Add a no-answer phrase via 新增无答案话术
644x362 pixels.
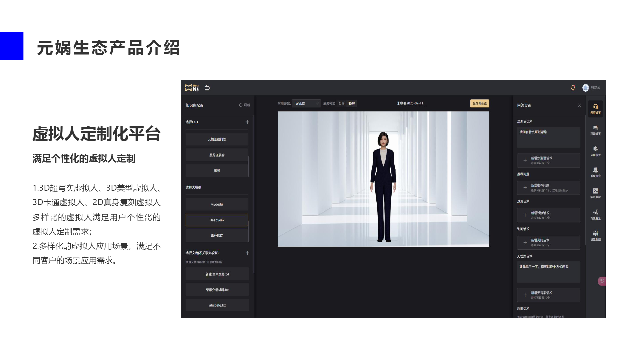[548, 295]
